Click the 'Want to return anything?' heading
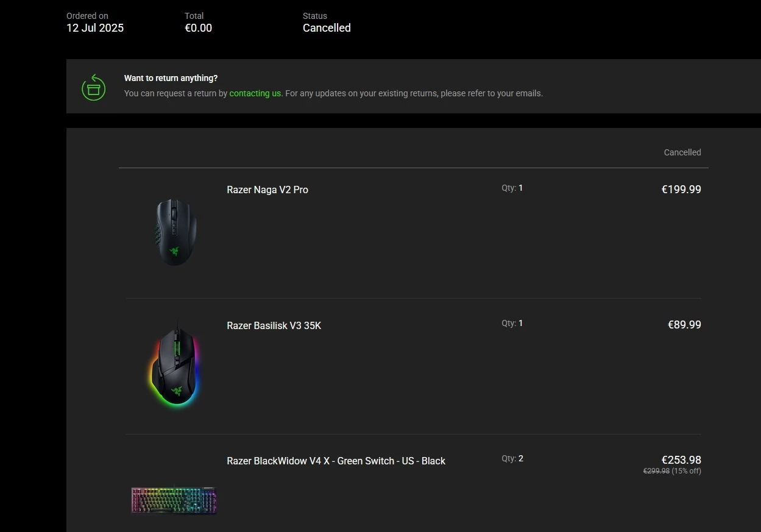The image size is (761, 532). click(x=171, y=78)
